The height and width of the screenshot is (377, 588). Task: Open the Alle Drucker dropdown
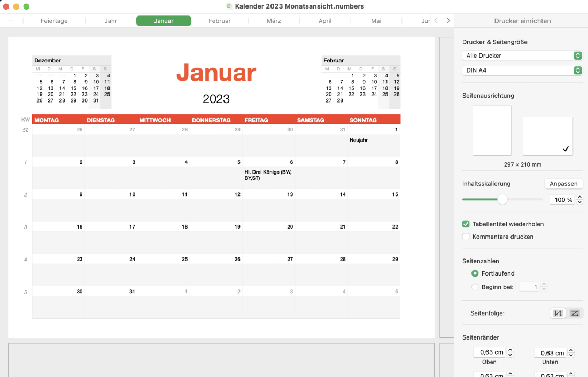coord(522,55)
